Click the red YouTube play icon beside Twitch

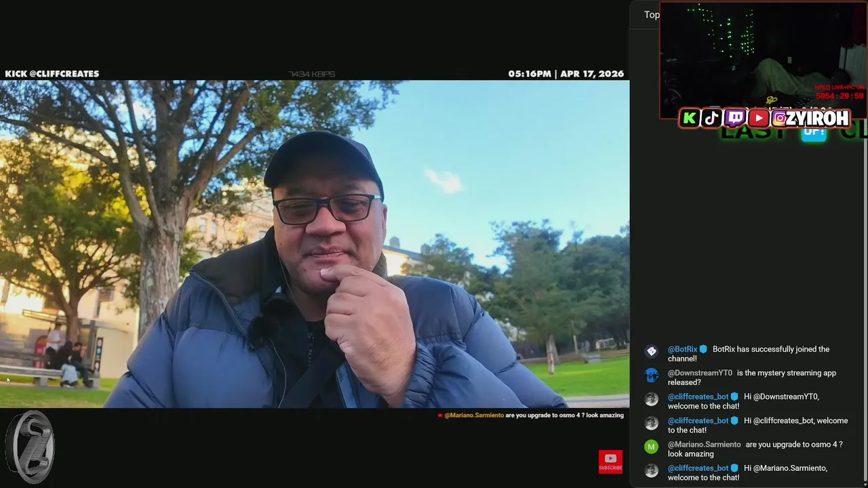(x=758, y=119)
